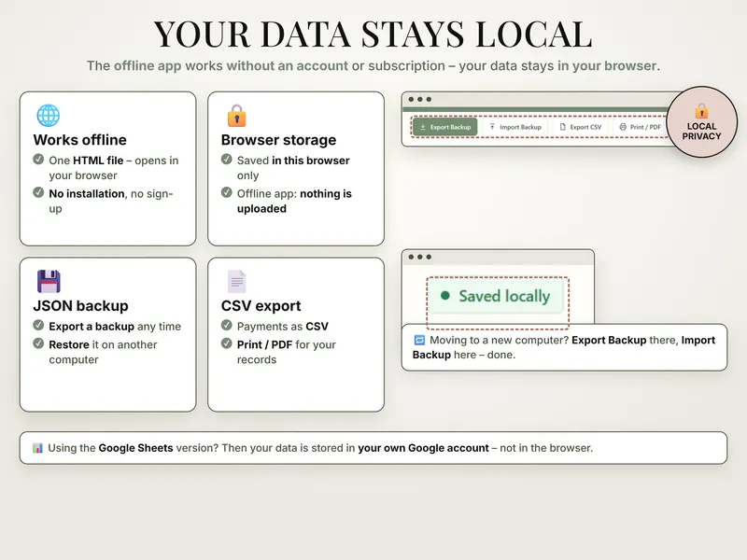Click the Google Sheets bold text in bottom note

click(135, 448)
